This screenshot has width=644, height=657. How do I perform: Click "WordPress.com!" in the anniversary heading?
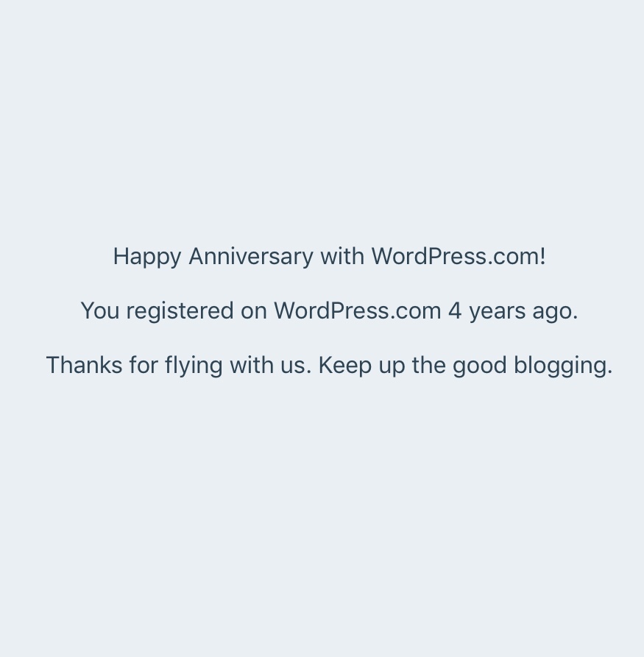click(x=459, y=257)
